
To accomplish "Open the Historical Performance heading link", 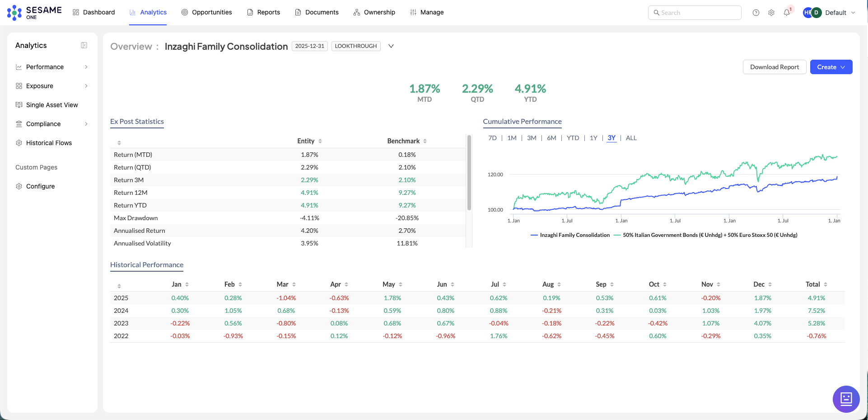I will (x=147, y=265).
